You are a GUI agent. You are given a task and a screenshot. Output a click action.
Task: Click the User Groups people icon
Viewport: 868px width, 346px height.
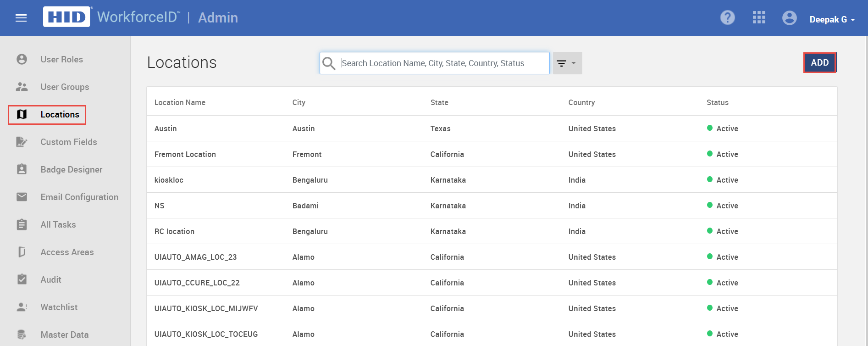click(22, 87)
